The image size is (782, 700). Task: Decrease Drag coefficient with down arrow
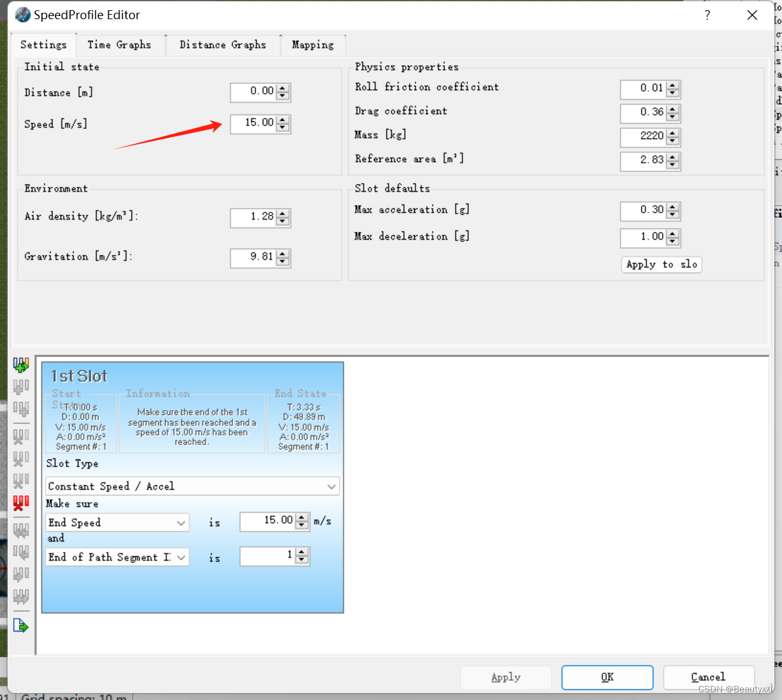673,118
